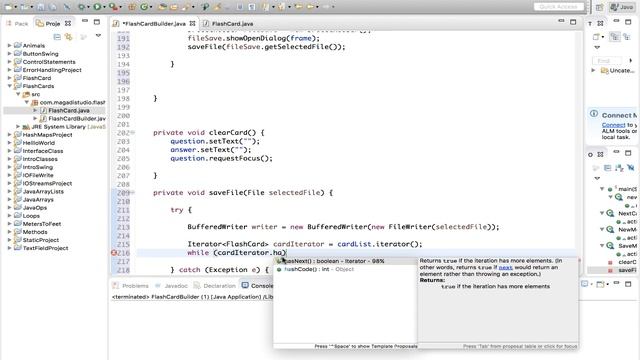Collapse clearCard method fold on line 202
The width and height of the screenshot is (640, 360).
pos(133,133)
